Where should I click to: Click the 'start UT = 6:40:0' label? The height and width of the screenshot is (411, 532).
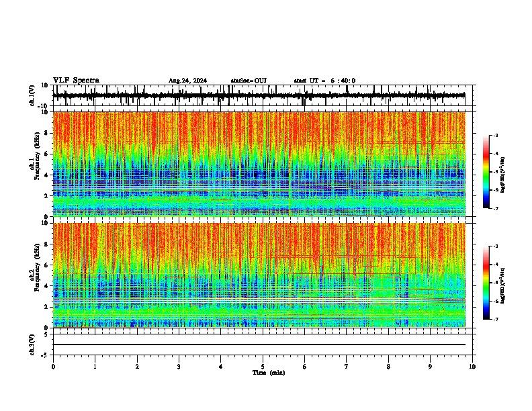[x=324, y=81]
